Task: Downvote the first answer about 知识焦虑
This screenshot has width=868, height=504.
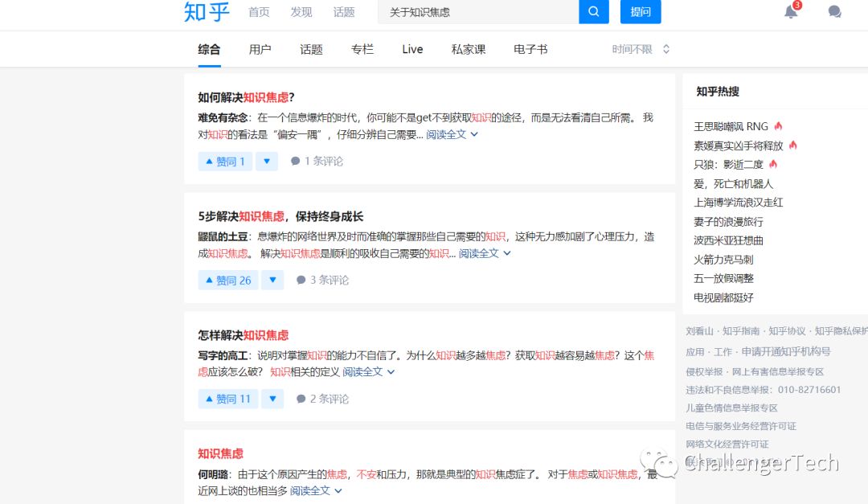Action: (266, 161)
